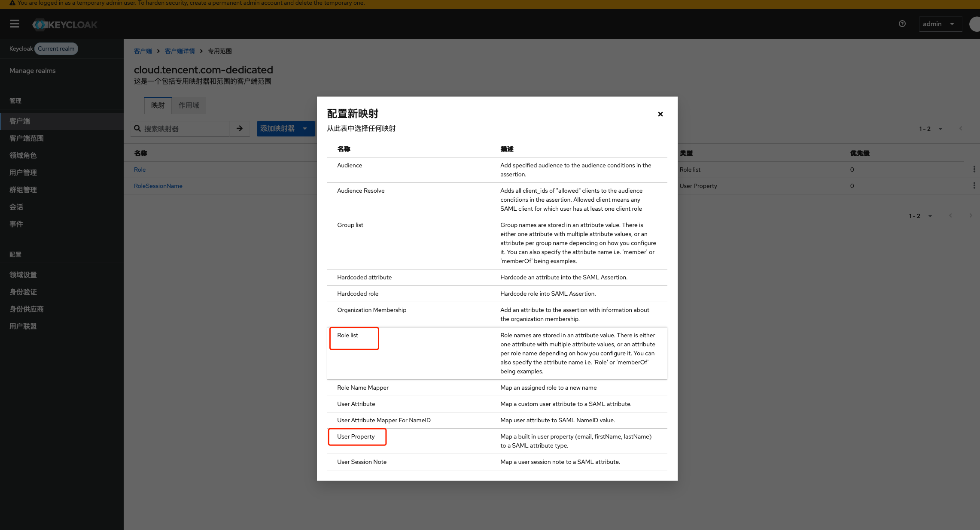The width and height of the screenshot is (980, 530).
Task: Select the 映射 tab
Action: 158,106
